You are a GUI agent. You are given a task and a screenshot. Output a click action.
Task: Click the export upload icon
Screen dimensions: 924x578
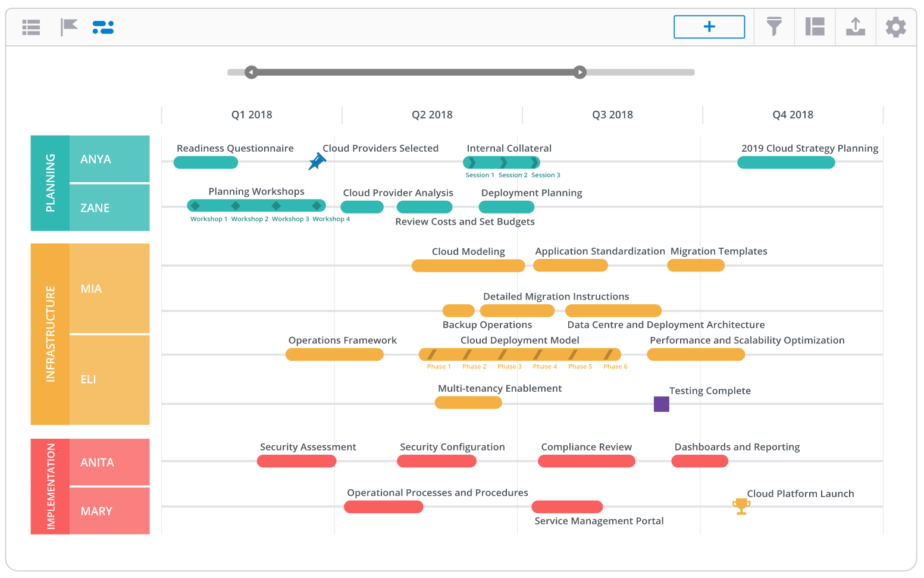pyautogui.click(x=855, y=27)
